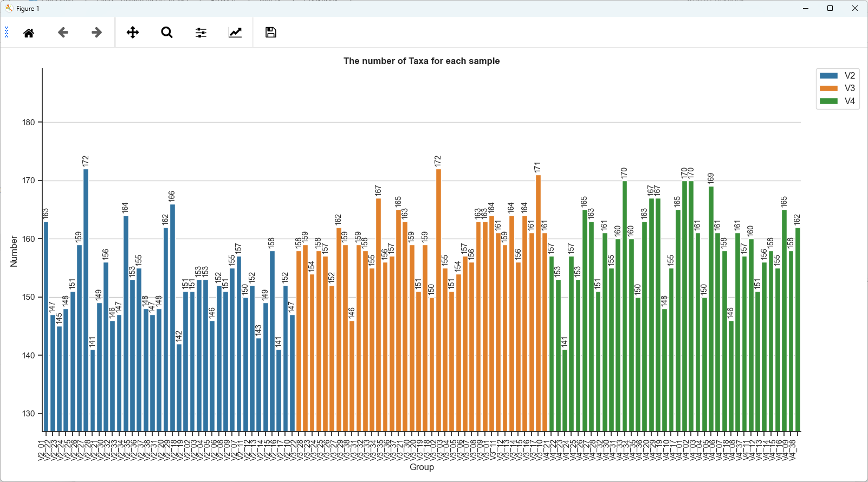This screenshot has height=482, width=868.
Task: Click the 150 y-axis tick label
Action: click(29, 297)
